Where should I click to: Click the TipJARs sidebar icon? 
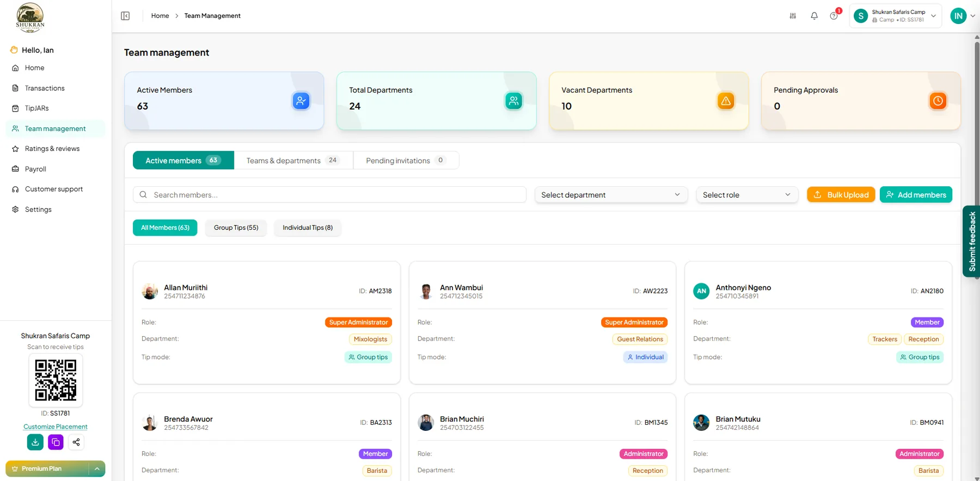point(15,108)
